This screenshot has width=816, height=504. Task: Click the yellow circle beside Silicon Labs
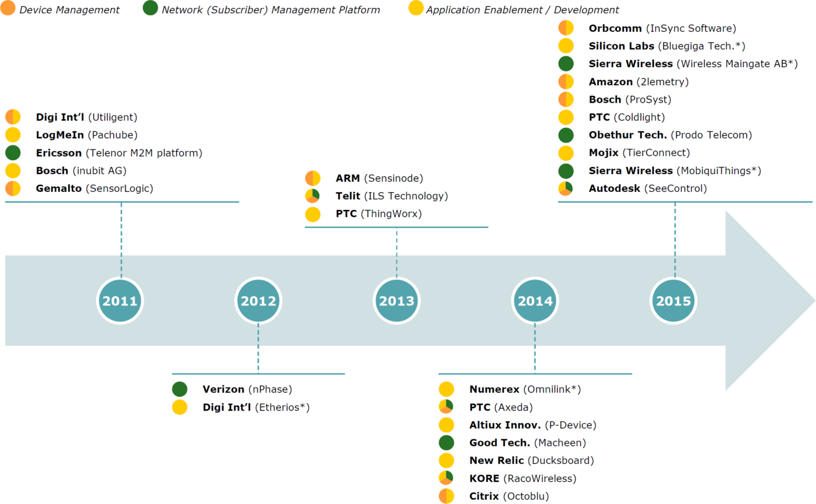click(x=566, y=46)
